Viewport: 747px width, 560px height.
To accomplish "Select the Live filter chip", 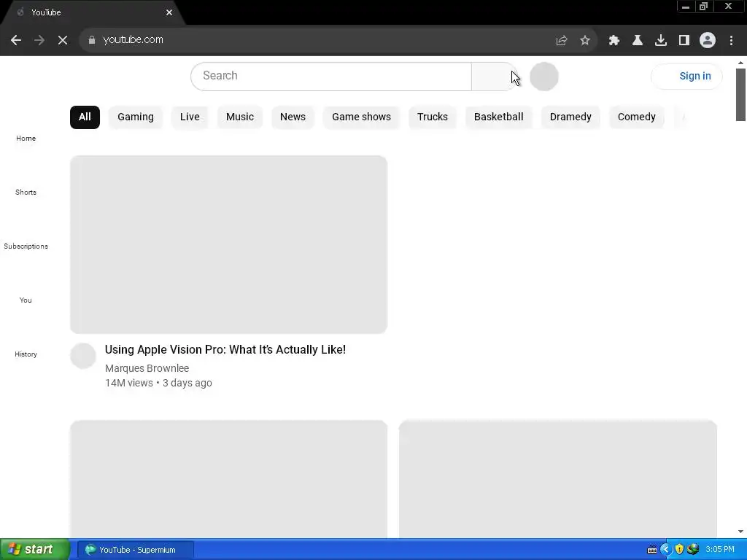I will coord(190,117).
